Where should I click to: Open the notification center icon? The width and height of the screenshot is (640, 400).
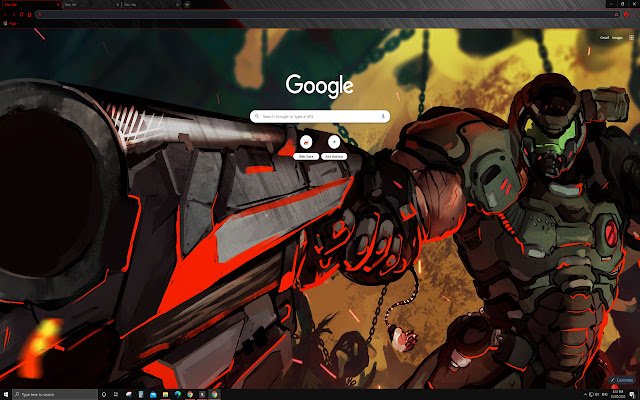point(632,395)
